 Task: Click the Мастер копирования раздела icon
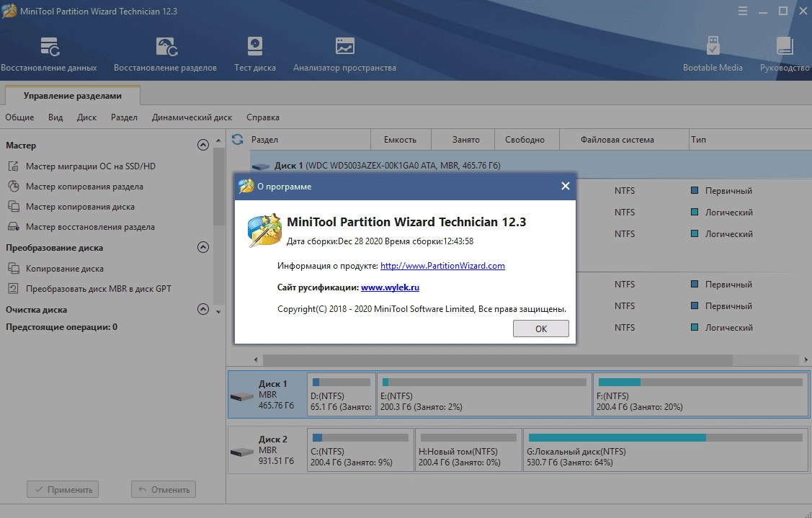(x=14, y=187)
